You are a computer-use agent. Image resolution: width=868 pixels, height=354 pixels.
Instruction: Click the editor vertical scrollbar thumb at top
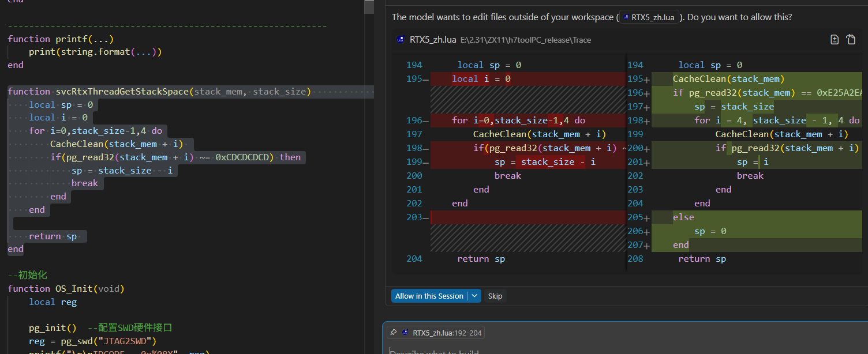[x=369, y=6]
